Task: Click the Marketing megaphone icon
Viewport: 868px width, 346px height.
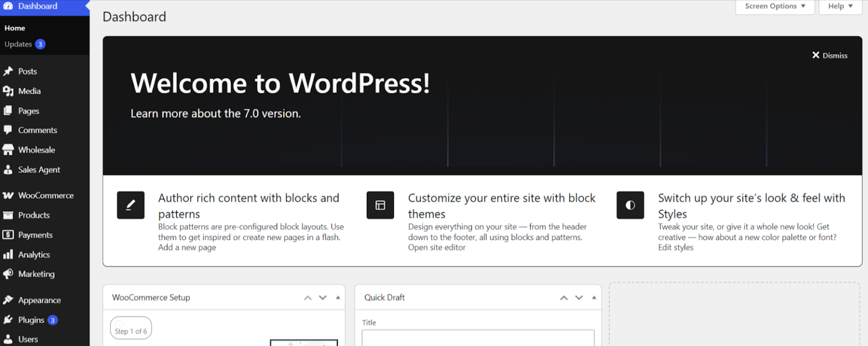Action: coord(8,274)
